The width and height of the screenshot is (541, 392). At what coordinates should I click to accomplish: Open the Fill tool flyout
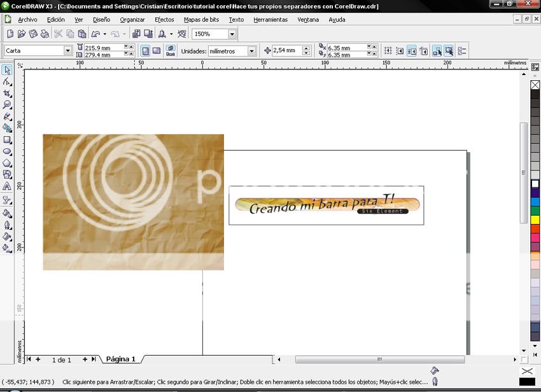point(7,237)
